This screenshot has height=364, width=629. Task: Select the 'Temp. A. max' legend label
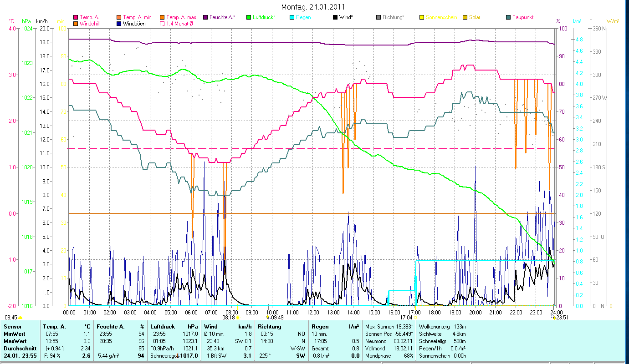(181, 17)
